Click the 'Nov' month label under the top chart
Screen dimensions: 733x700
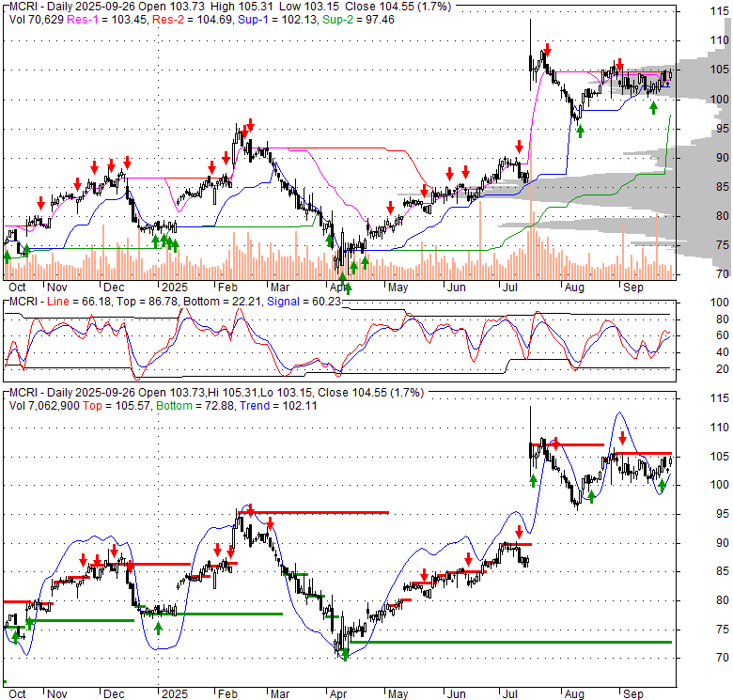coord(57,288)
